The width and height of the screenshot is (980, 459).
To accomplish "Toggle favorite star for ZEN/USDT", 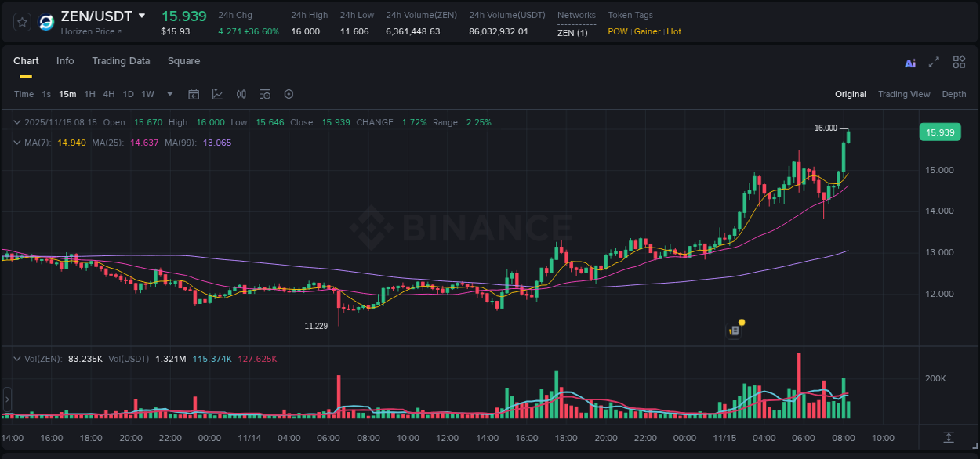I will [x=21, y=22].
